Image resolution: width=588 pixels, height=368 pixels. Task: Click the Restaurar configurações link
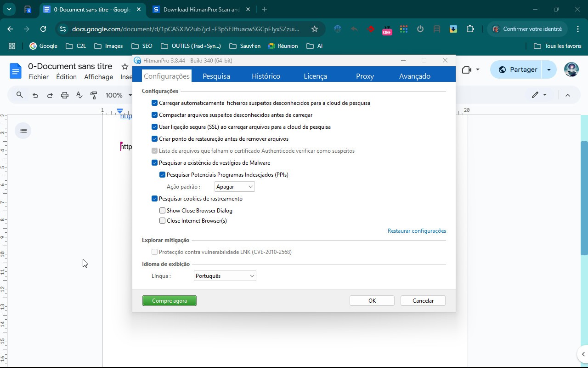pyautogui.click(x=417, y=231)
